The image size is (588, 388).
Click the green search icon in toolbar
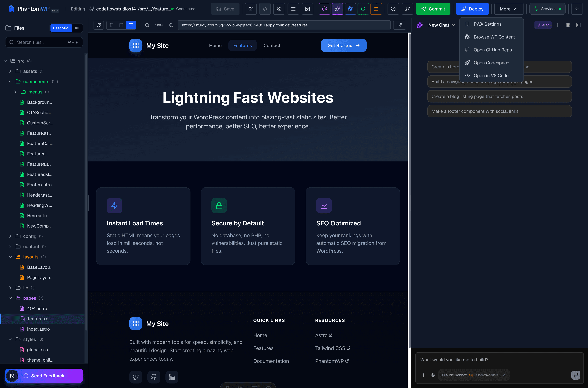point(363,9)
